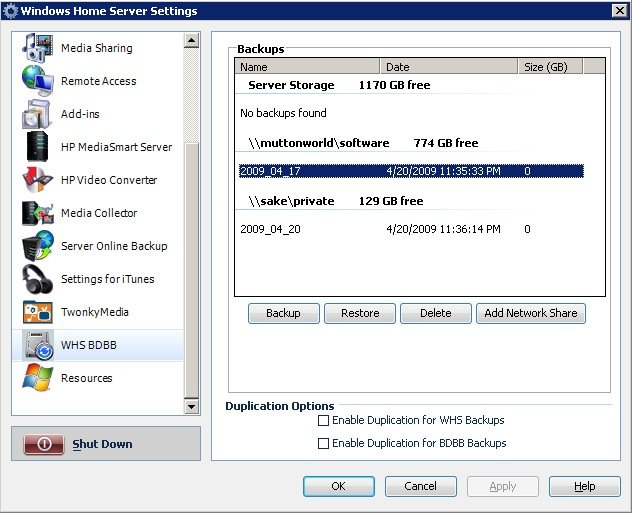
Task: Click the TwonkyMedia icon
Action: (37, 312)
